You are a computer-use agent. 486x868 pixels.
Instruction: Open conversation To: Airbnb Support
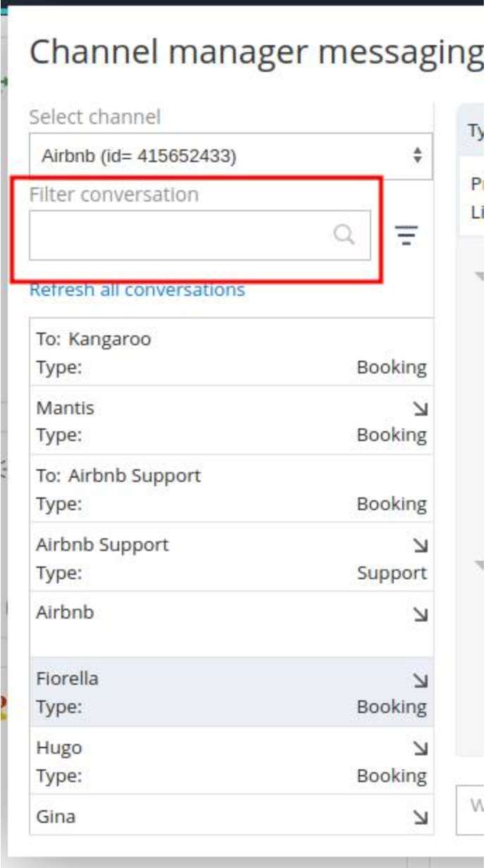(211, 489)
